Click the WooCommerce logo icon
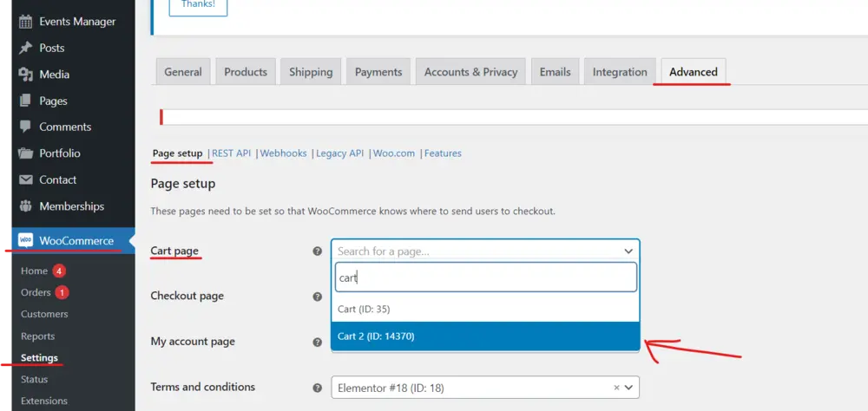 (25, 241)
